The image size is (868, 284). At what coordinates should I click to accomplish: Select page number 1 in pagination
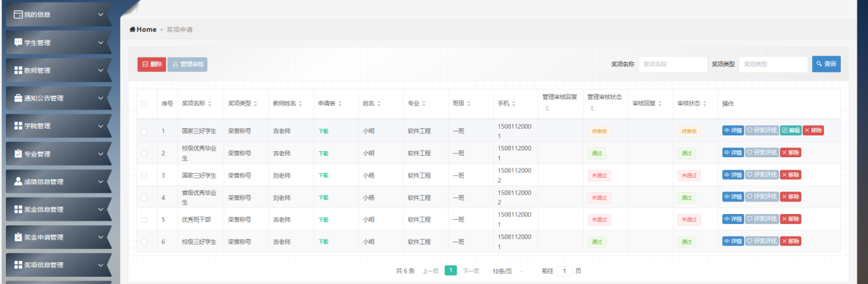tap(450, 271)
